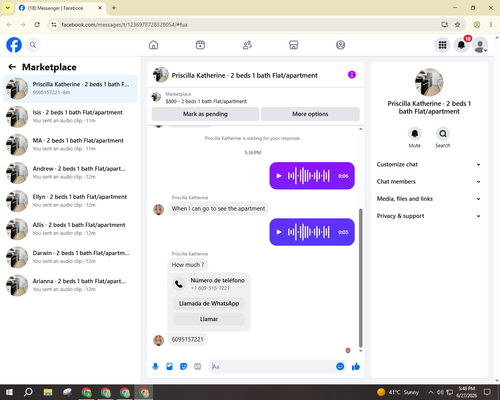Image resolution: width=500 pixels, height=400 pixels.
Task: Open notifications bell with red badge
Action: pos(461,45)
